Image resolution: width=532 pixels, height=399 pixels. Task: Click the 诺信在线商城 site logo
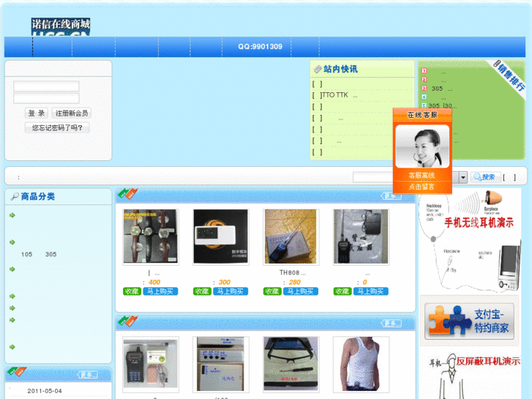click(61, 27)
